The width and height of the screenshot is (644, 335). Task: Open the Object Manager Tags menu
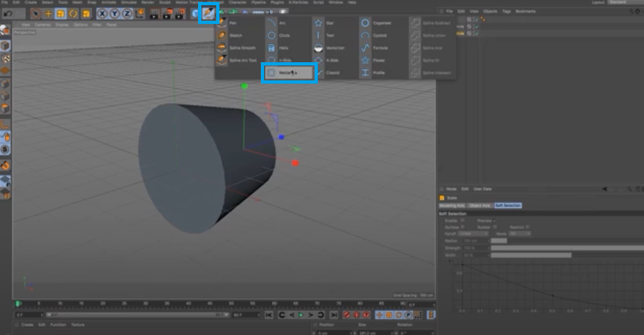[507, 12]
